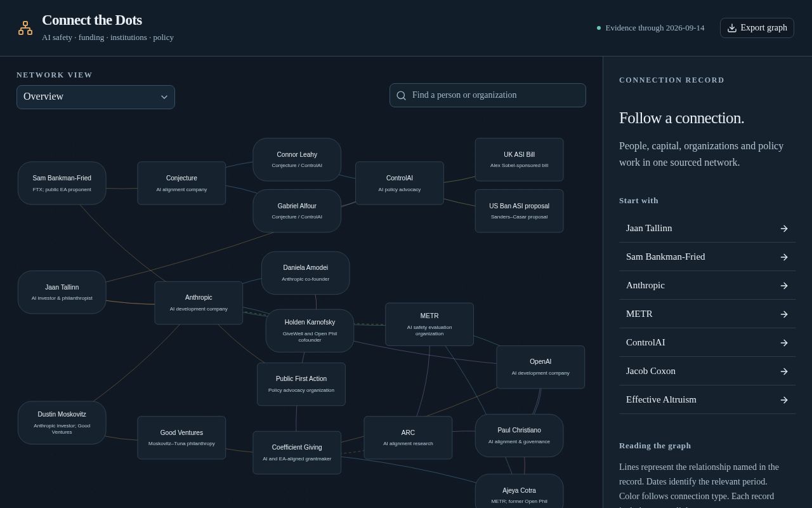Click the arrow icon in the ControlAI row
The width and height of the screenshot is (812, 508).
tap(784, 343)
